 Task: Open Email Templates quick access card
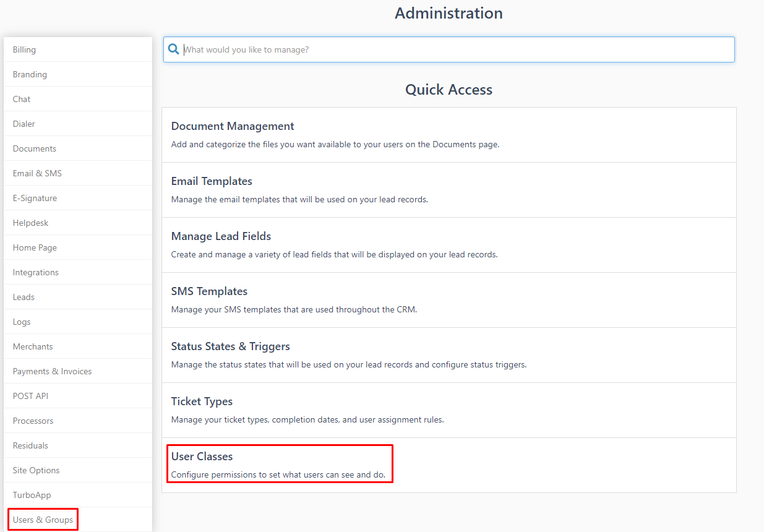(x=449, y=190)
